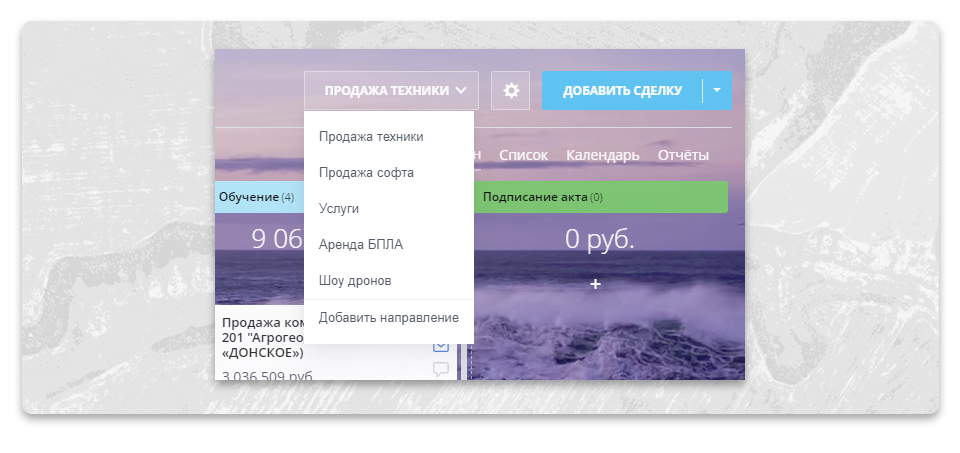Screen dimensions: 960x453
Task: Go to the Отчёты tab
Action: pos(683,155)
